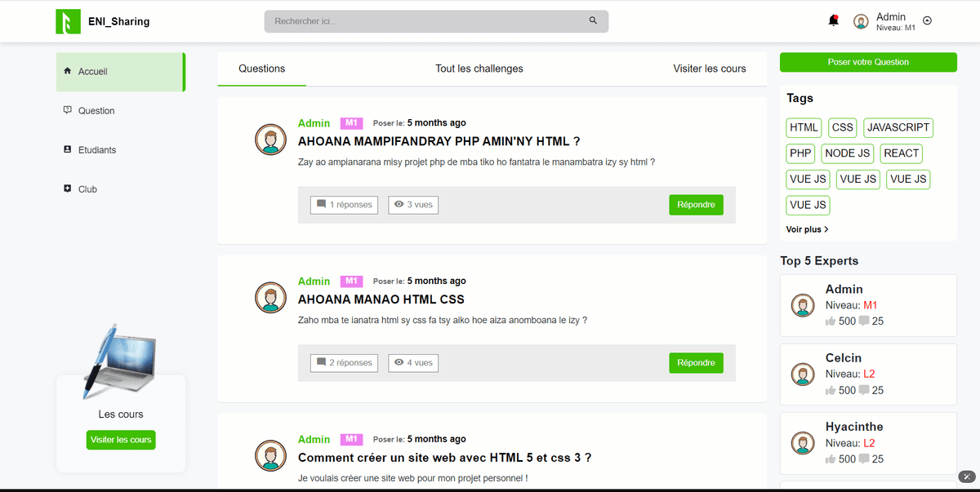
Task: Open question AHOANA MAMPIFANDRAY PHP AMIN'NY HTML
Action: pos(439,141)
